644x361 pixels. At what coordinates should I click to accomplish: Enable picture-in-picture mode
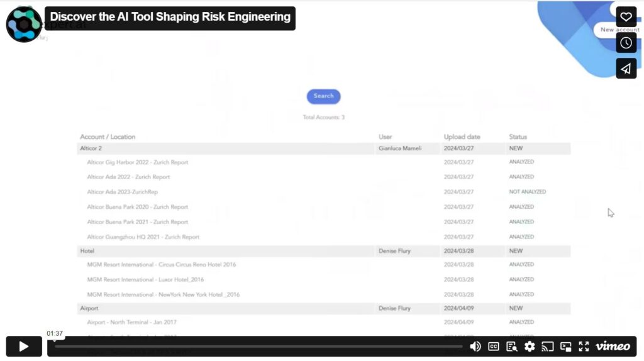click(565, 347)
